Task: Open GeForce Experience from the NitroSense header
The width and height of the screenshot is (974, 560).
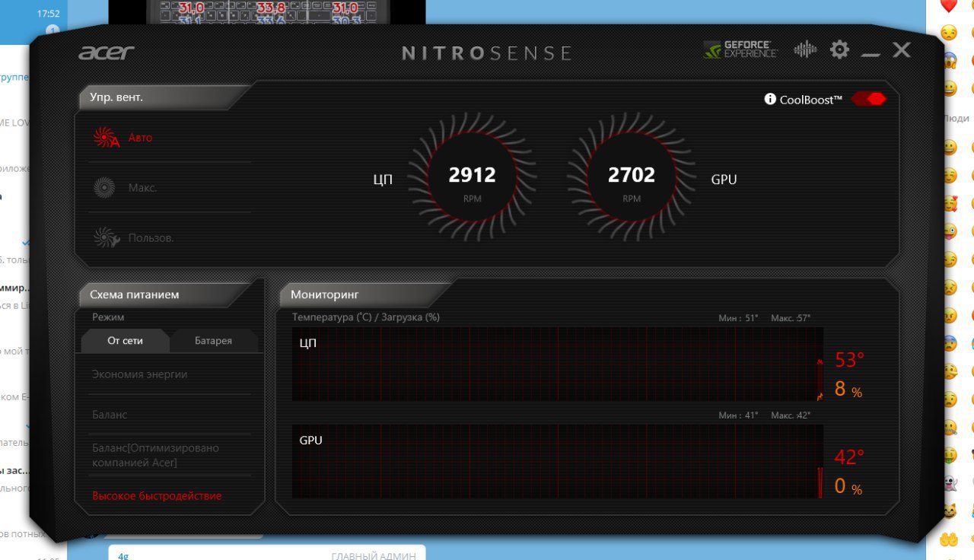Action: (740, 49)
